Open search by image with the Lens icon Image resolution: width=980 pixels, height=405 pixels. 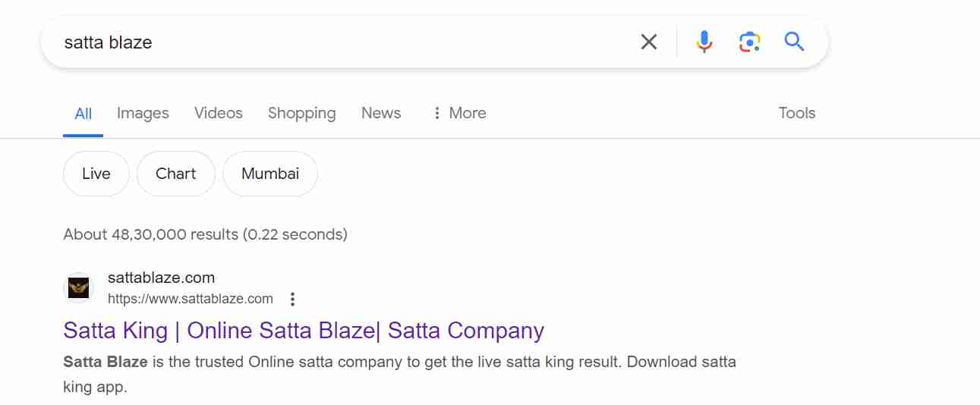click(749, 42)
